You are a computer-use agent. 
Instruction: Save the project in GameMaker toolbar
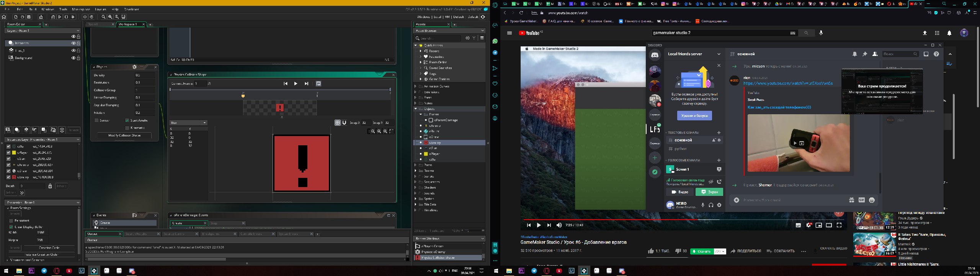point(29,17)
